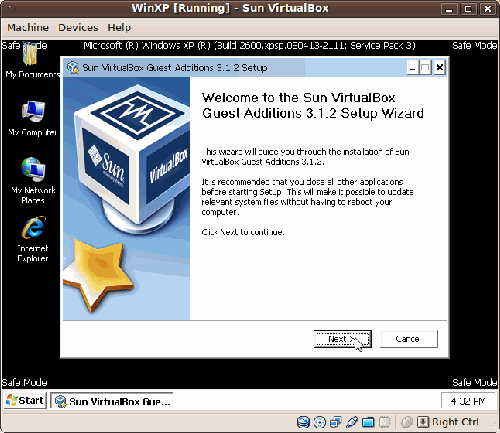Minimize the VirtualBox WinXP window
Image resolution: width=500 pixels, height=433 pixels.
coord(449,9)
